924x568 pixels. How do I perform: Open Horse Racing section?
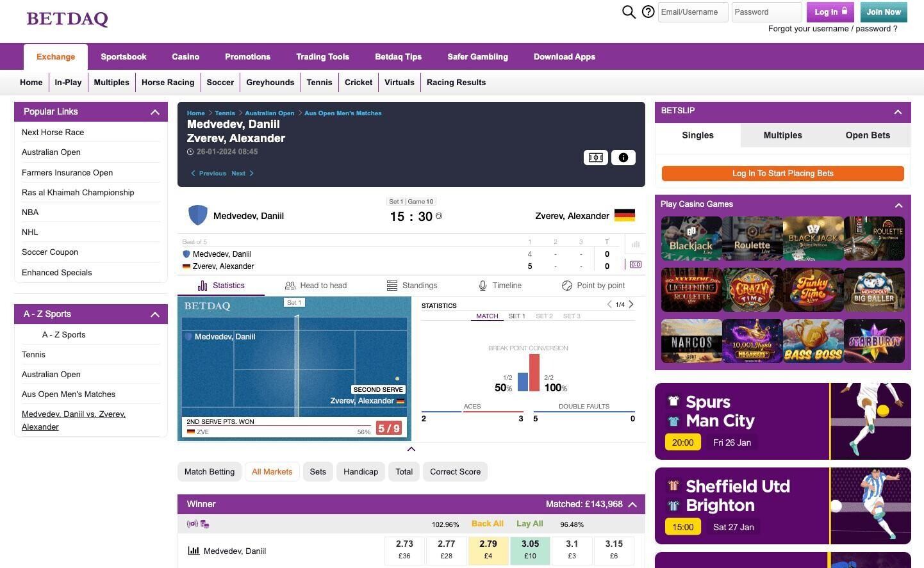point(168,83)
